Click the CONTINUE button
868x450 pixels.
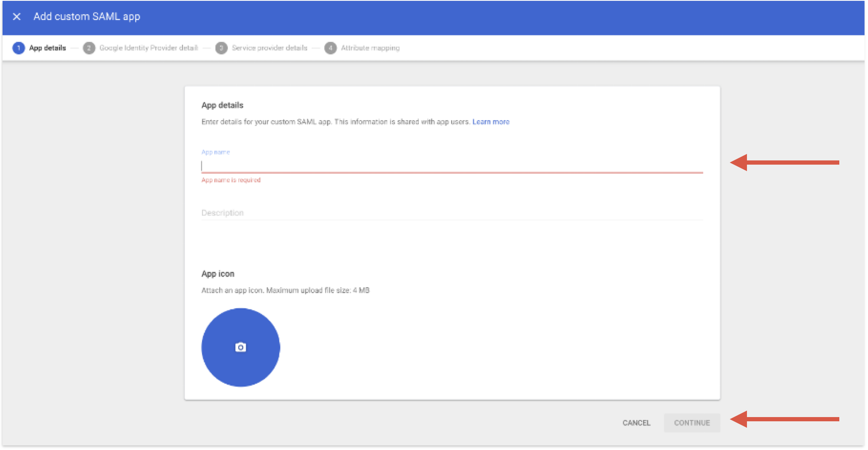(x=692, y=423)
